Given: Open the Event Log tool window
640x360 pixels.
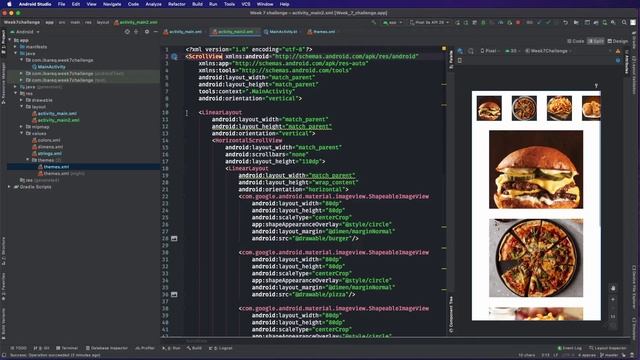Looking at the screenshot, I should [x=569, y=348].
